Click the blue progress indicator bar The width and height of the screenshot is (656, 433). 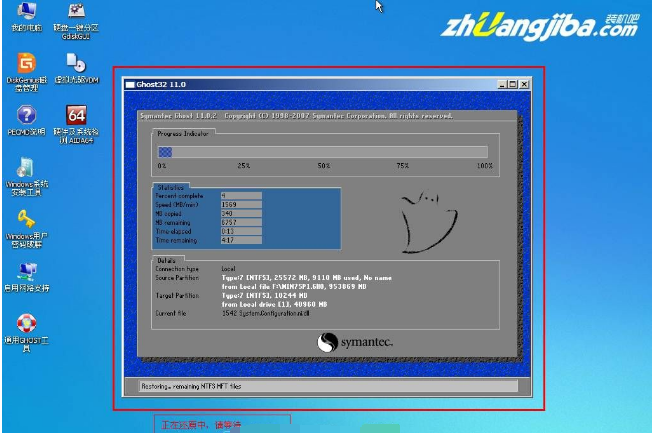click(x=166, y=152)
